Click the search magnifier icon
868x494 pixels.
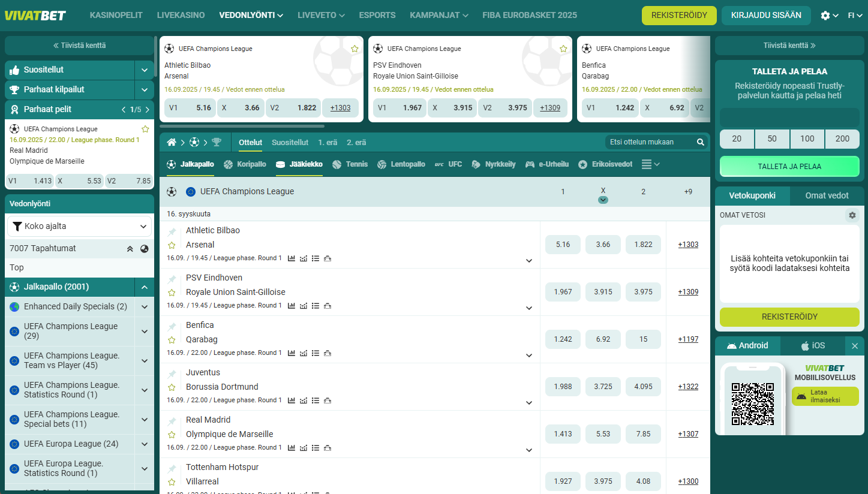point(700,142)
